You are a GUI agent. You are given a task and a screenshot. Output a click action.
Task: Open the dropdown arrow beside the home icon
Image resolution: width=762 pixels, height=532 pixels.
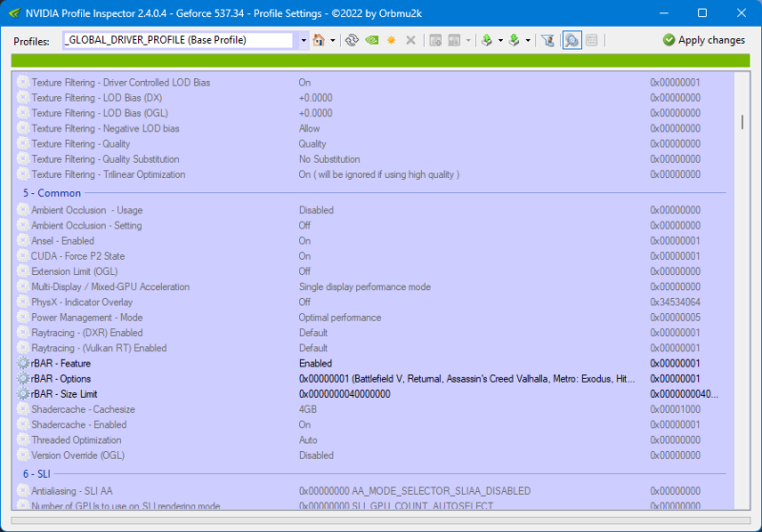coord(332,40)
